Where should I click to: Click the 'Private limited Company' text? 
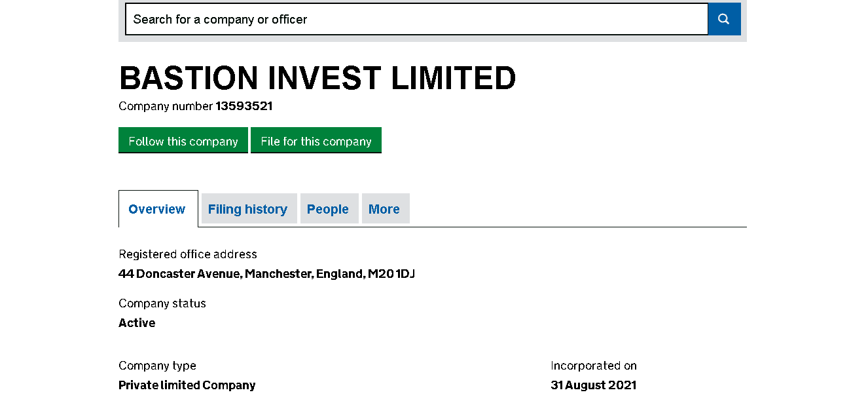coord(187,385)
